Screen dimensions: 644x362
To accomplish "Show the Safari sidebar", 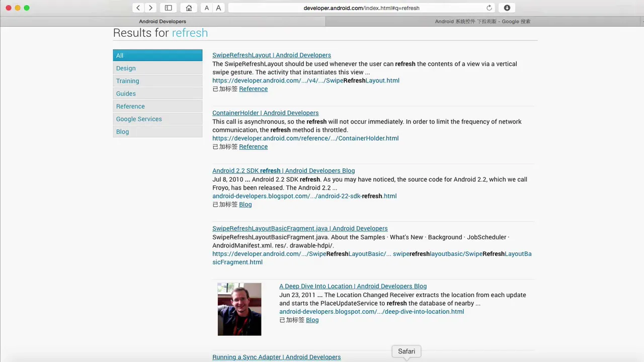I will pos(169,8).
